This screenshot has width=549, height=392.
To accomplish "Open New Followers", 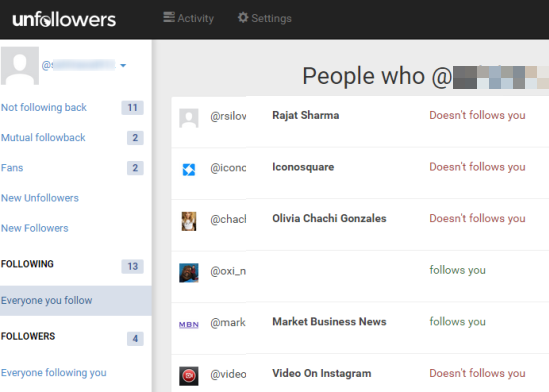I will click(35, 228).
